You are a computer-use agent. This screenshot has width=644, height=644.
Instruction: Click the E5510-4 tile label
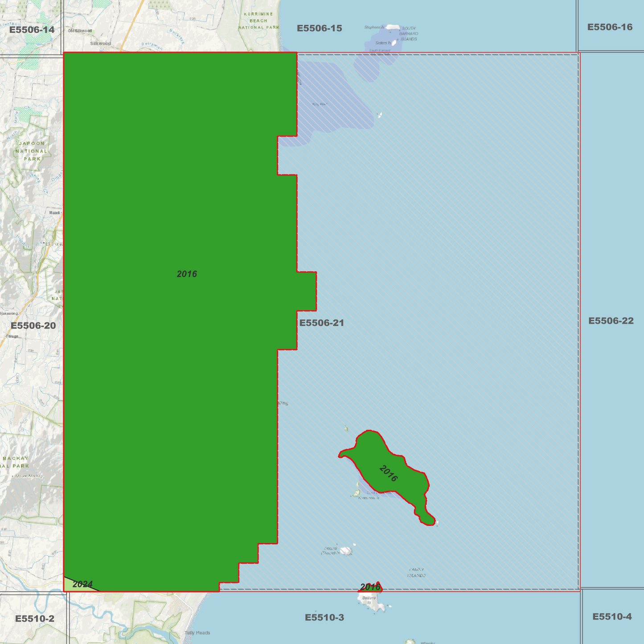tap(613, 617)
